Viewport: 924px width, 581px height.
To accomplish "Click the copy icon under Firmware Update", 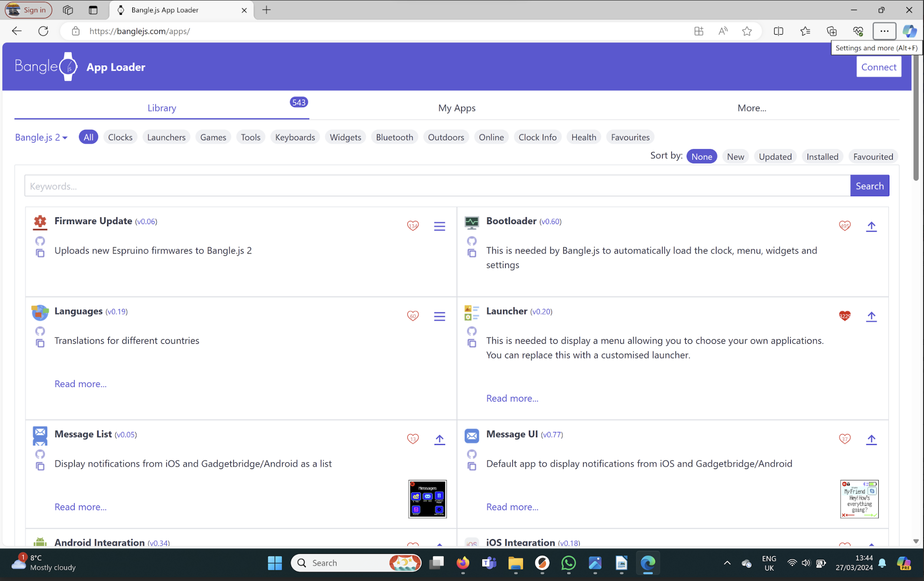I will 40,253.
